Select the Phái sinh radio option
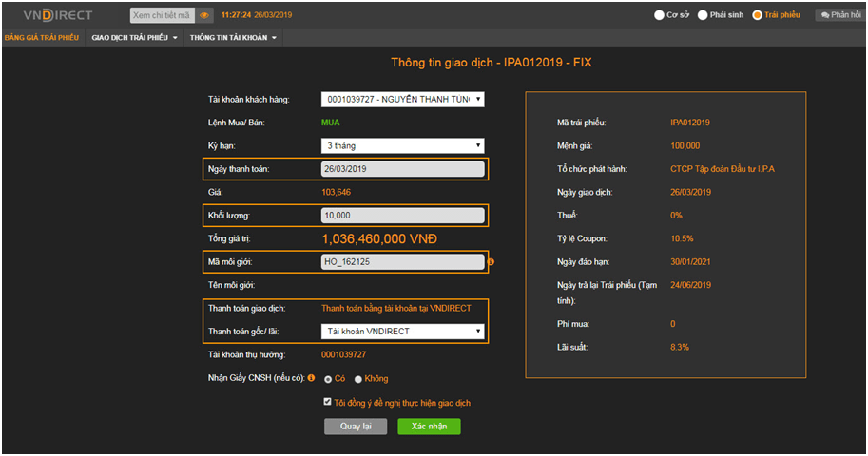The image size is (868, 456). click(703, 15)
